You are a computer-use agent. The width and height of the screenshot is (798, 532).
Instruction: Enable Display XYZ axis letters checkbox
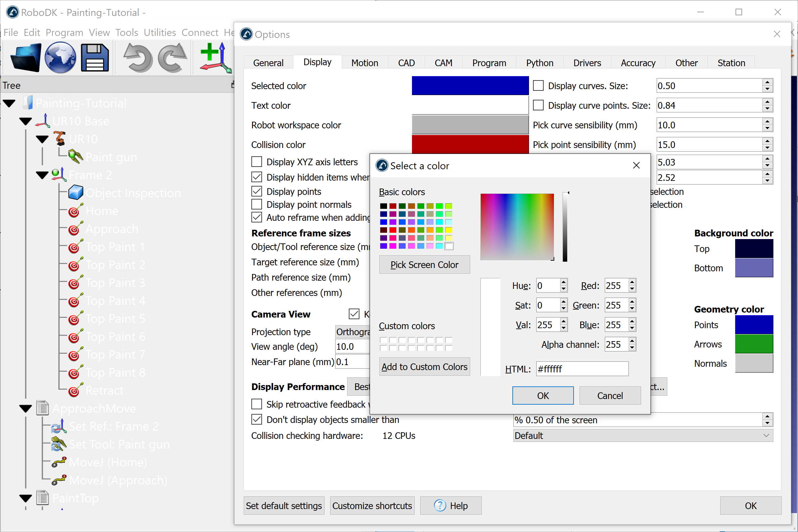(x=256, y=162)
